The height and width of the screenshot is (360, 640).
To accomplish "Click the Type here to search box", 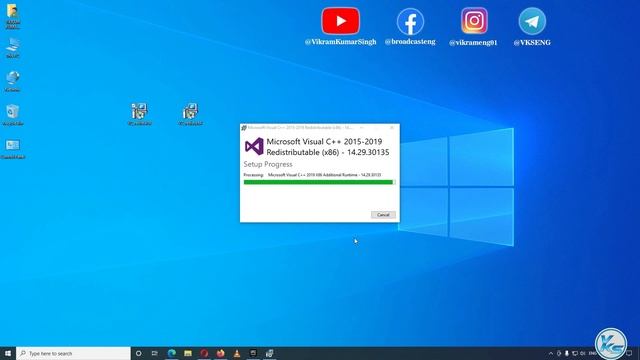I will pos(73,353).
